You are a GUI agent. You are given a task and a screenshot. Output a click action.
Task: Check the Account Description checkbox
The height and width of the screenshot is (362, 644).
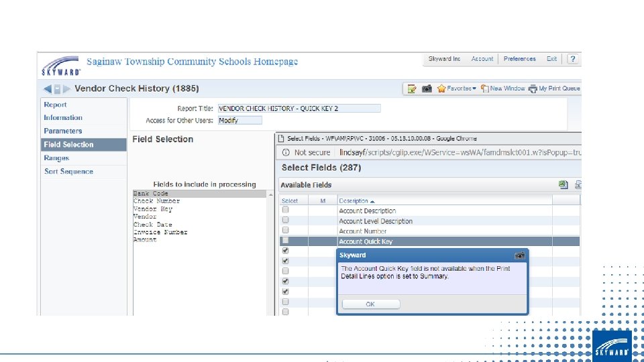(x=286, y=210)
